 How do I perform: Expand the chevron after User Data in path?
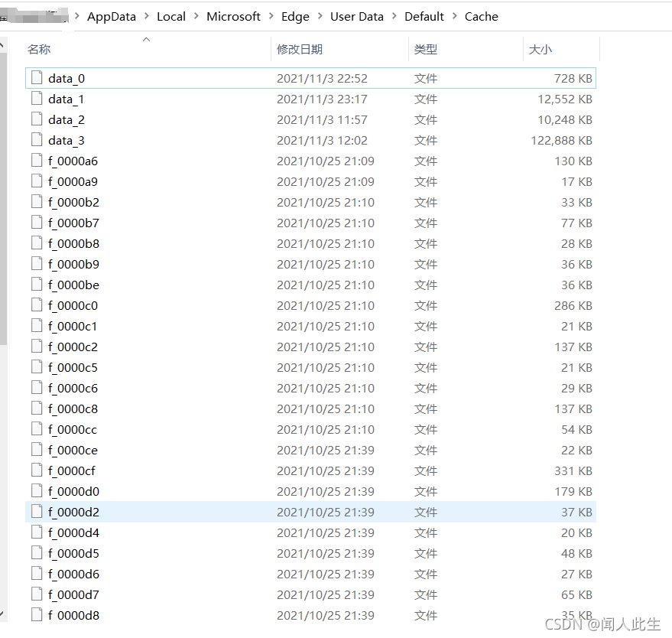tap(394, 16)
